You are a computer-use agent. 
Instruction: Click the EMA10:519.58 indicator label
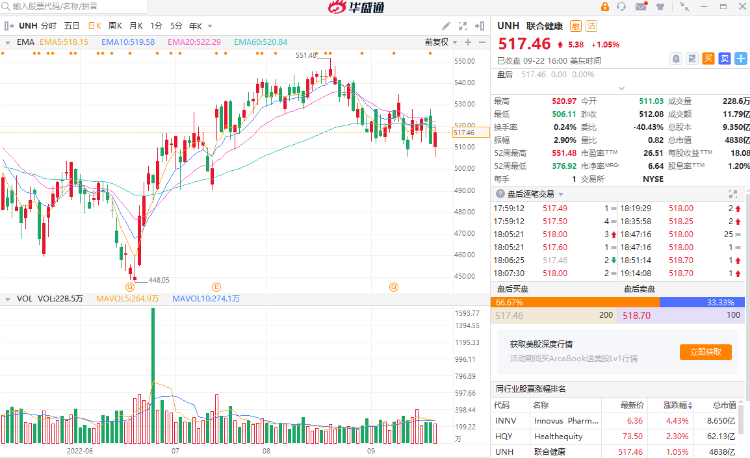click(128, 42)
